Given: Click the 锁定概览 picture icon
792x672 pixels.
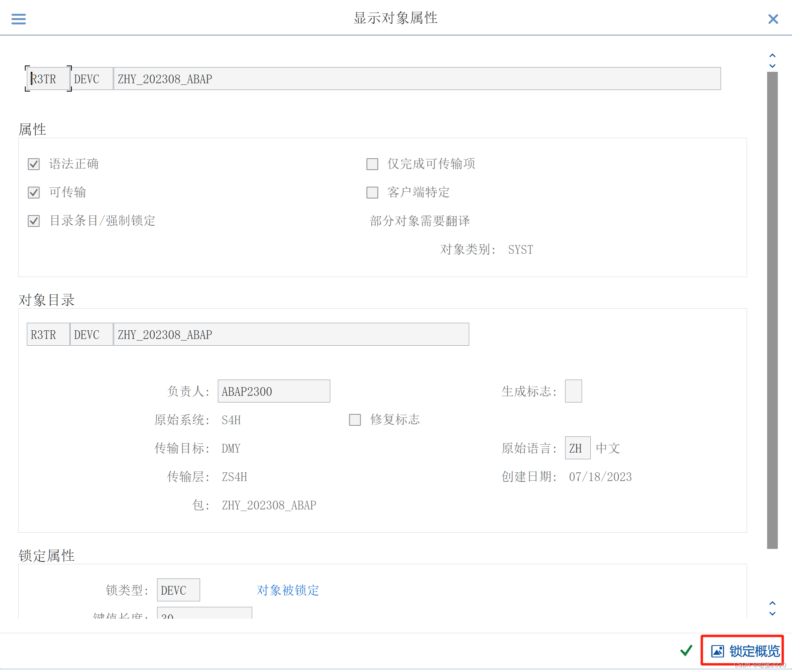Looking at the screenshot, I should coord(717,651).
